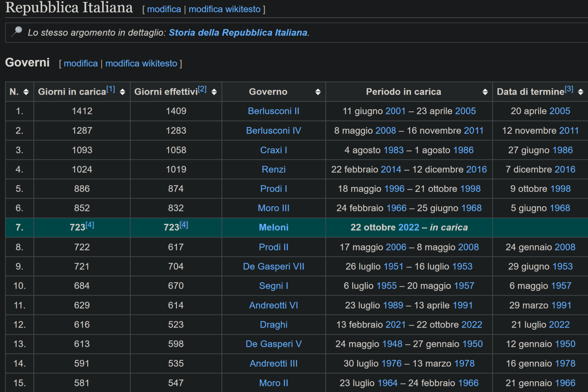The image size is (588, 392).
Task: Open footnote [4] in Meloni's Giorni in carica
Action: 90,225
